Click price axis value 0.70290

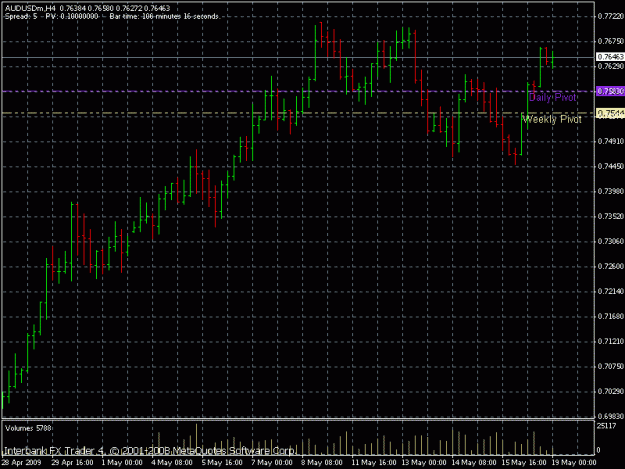[611, 391]
